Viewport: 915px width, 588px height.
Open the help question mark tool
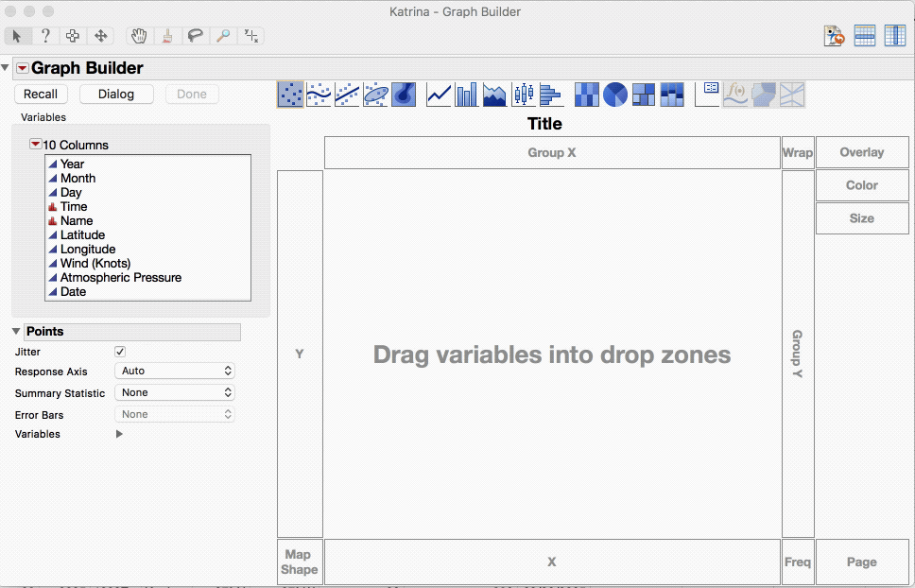[44, 36]
